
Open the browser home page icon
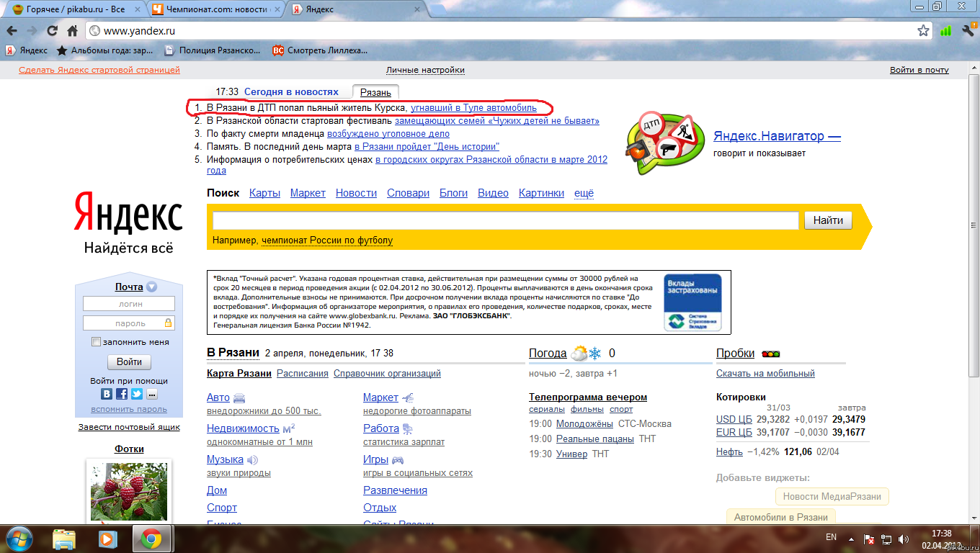tap(72, 31)
